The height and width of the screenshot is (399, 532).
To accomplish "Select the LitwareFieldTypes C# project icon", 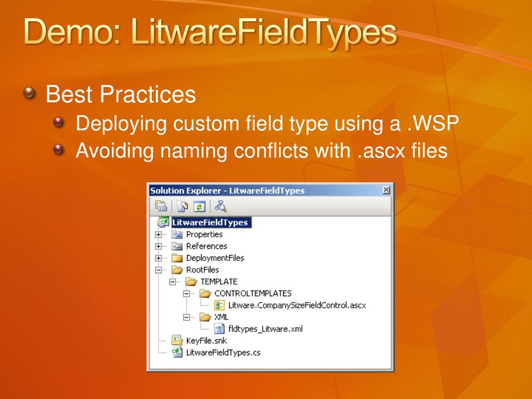I will coord(163,222).
